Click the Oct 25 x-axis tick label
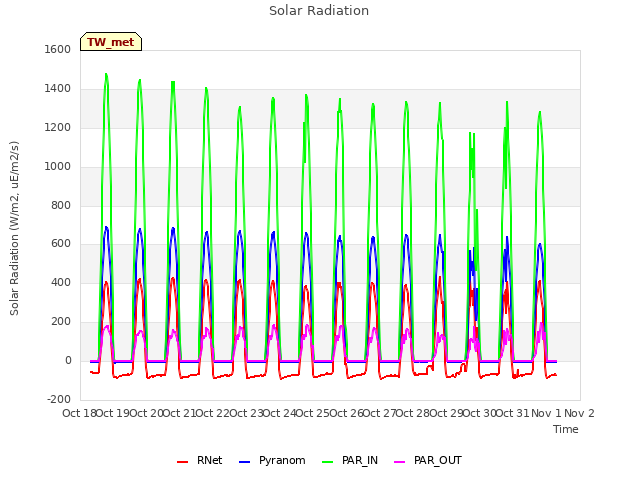The width and height of the screenshot is (640, 480). click(x=313, y=413)
